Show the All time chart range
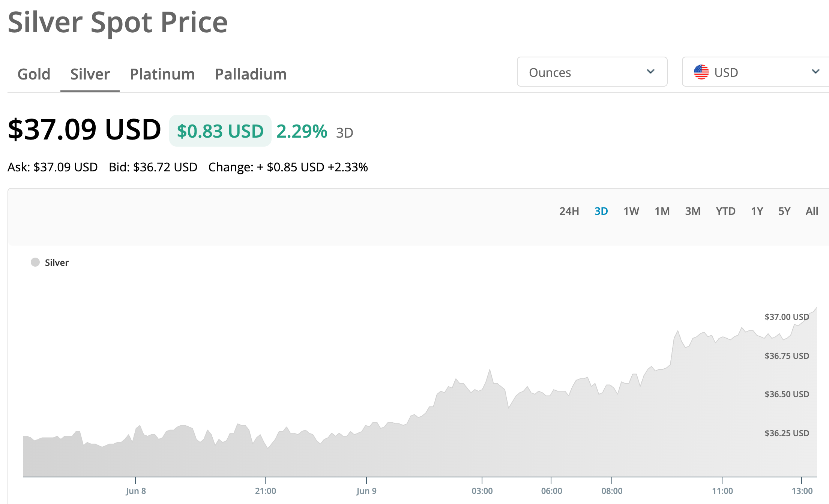This screenshot has height=504, width=829. click(x=812, y=211)
